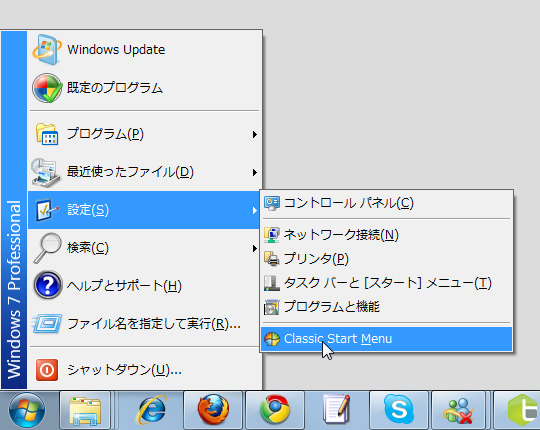
Task: Launch Firefox from the taskbar
Action: pos(214,410)
